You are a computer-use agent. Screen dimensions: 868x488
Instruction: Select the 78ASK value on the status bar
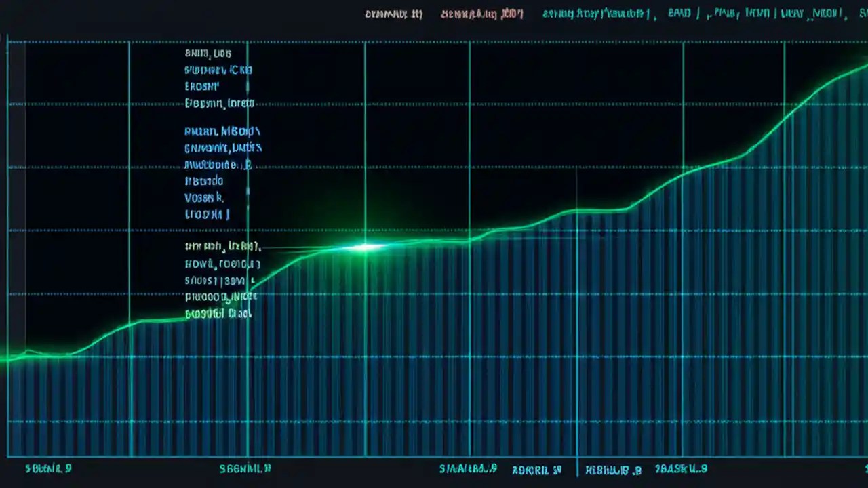click(x=680, y=469)
